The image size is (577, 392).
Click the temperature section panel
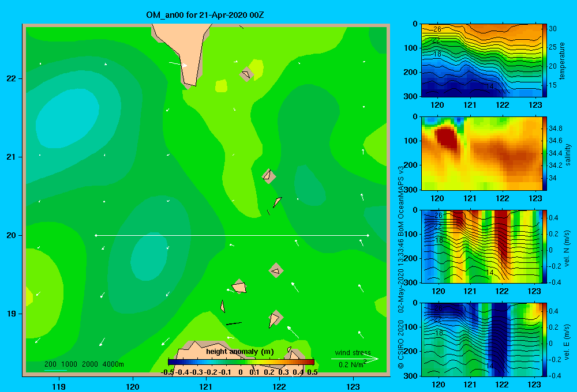[x=482, y=61]
